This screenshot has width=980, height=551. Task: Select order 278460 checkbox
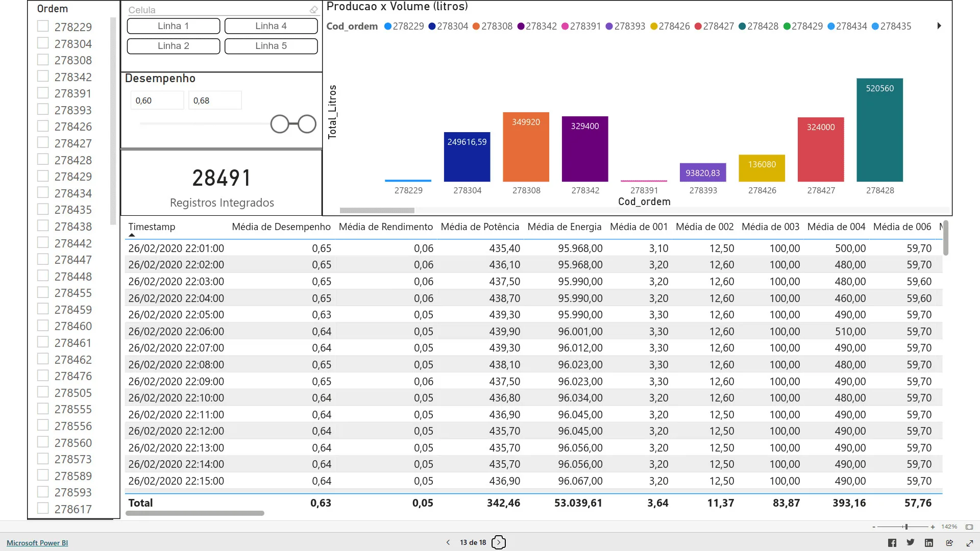click(43, 325)
